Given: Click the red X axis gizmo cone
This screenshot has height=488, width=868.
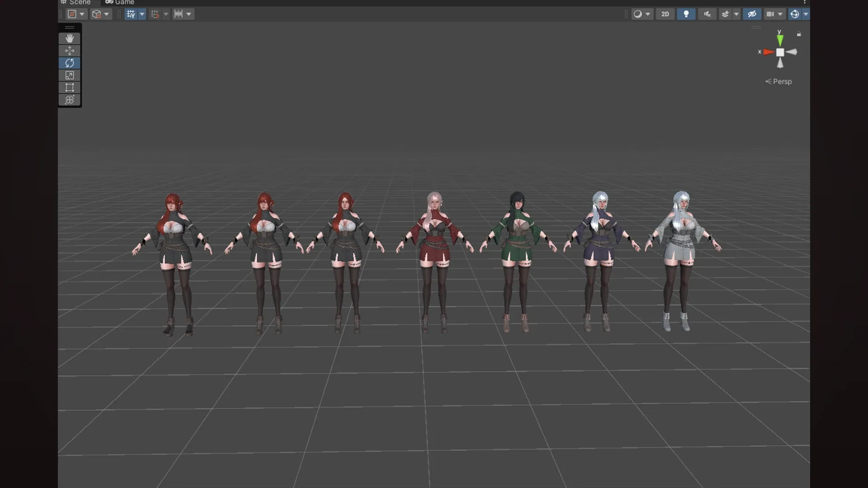Looking at the screenshot, I should pyautogui.click(x=768, y=52).
